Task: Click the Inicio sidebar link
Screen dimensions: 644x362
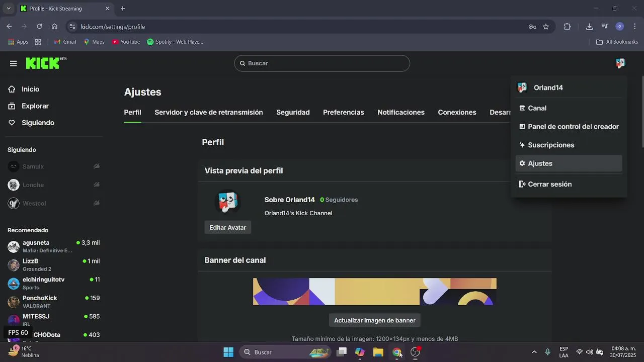Action: (x=30, y=89)
